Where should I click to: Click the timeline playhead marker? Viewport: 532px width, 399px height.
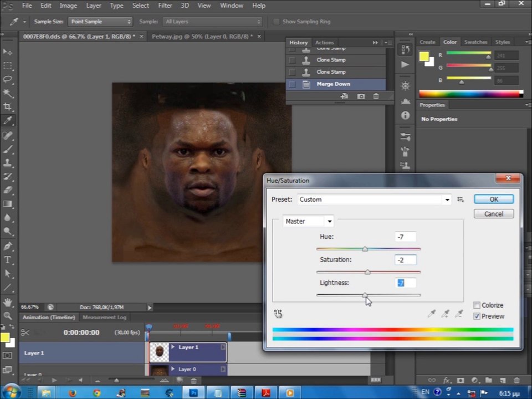tap(149, 327)
